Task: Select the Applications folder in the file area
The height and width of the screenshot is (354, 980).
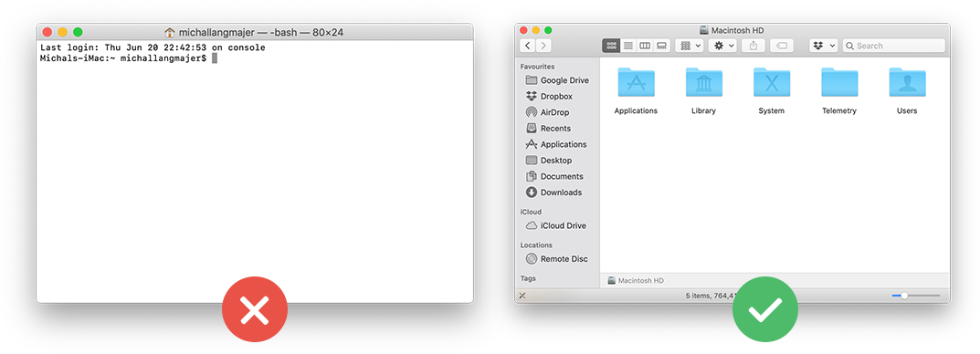Action: (636, 82)
